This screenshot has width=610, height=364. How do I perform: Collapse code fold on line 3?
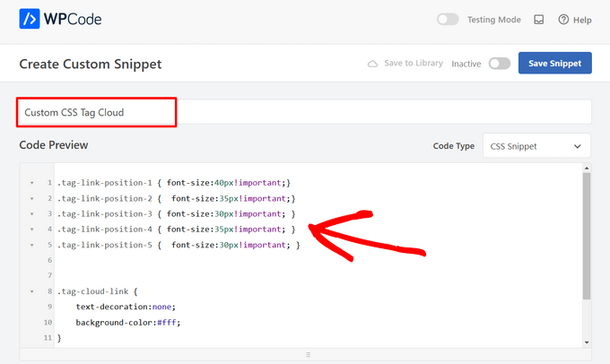32,214
